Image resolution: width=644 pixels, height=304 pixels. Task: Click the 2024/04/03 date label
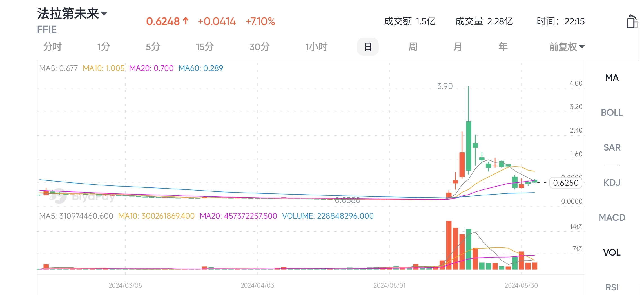click(257, 285)
